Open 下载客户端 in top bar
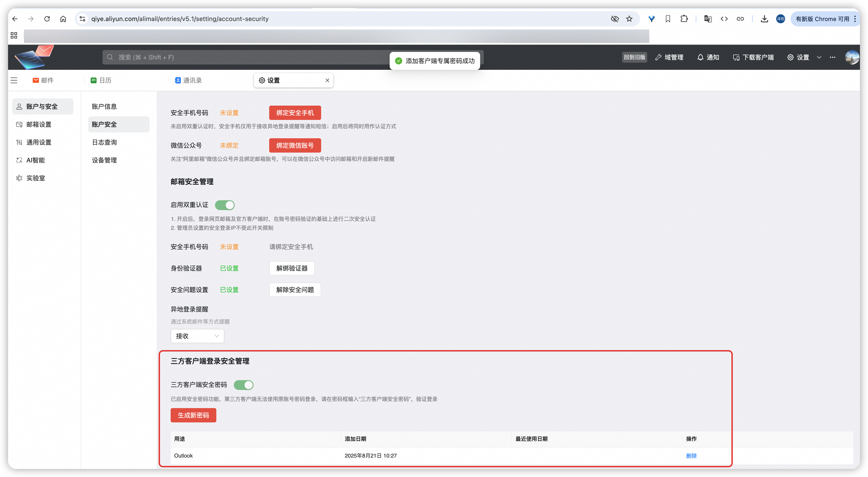 point(753,57)
